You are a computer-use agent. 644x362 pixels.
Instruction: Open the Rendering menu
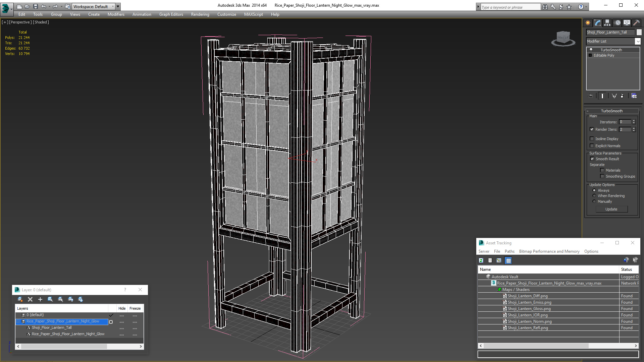(x=200, y=14)
